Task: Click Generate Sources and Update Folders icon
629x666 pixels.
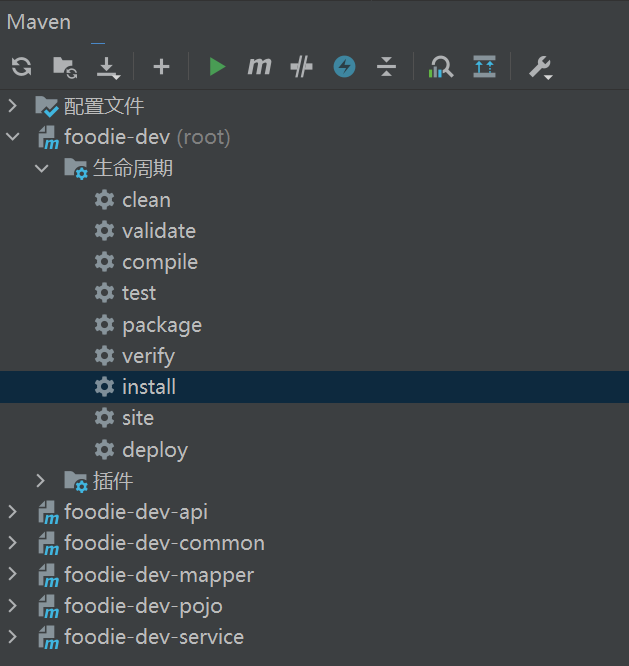Action: click(x=64, y=67)
